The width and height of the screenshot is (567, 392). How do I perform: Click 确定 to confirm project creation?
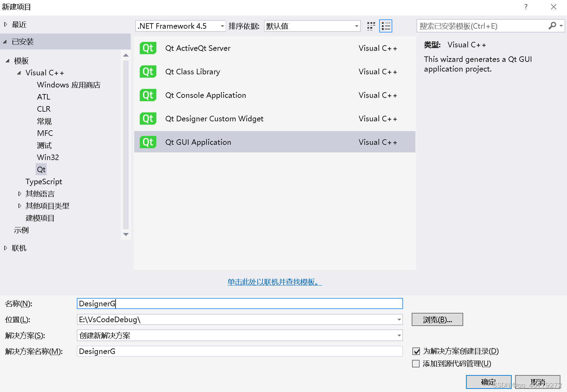(x=488, y=382)
